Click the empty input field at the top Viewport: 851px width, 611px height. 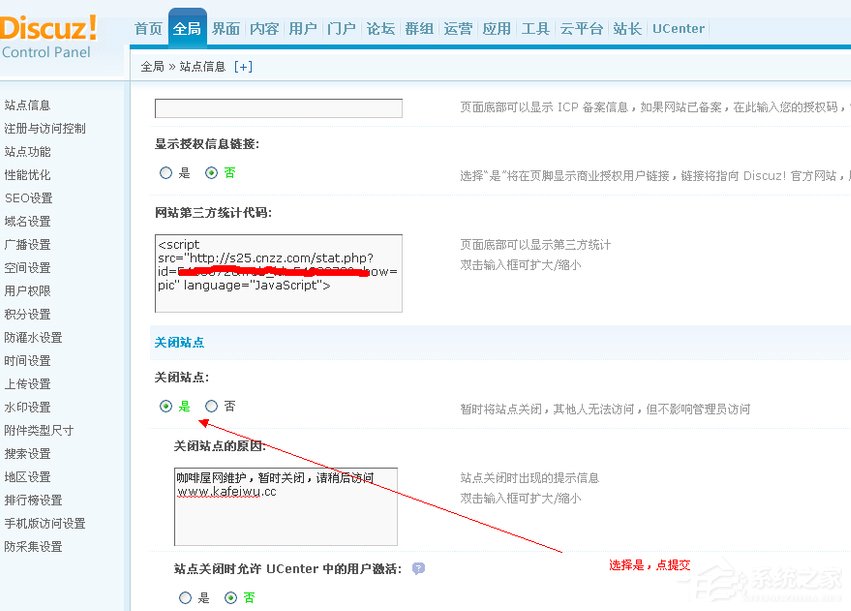pyautogui.click(x=277, y=107)
